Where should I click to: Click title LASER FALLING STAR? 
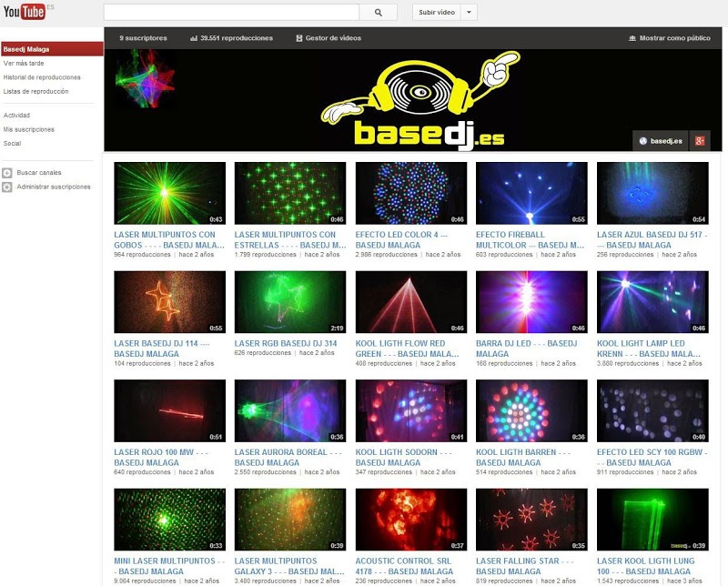pyautogui.click(x=525, y=566)
